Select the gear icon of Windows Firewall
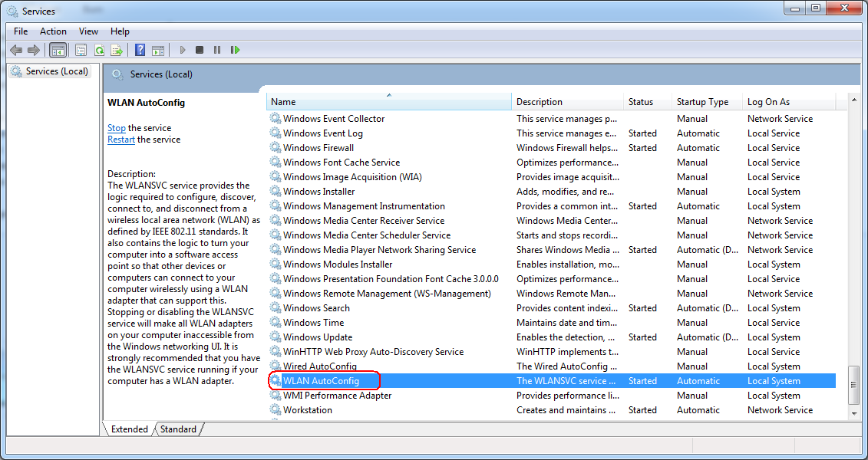This screenshot has width=868, height=460. click(x=275, y=148)
